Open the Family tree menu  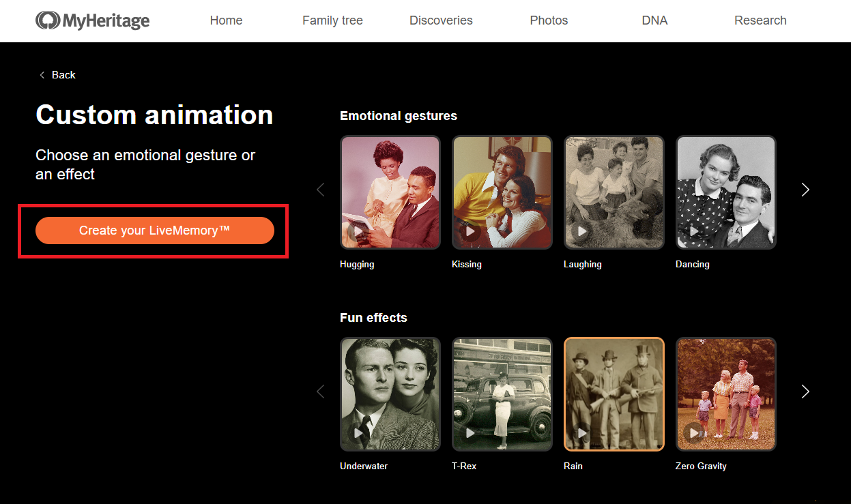pos(332,20)
